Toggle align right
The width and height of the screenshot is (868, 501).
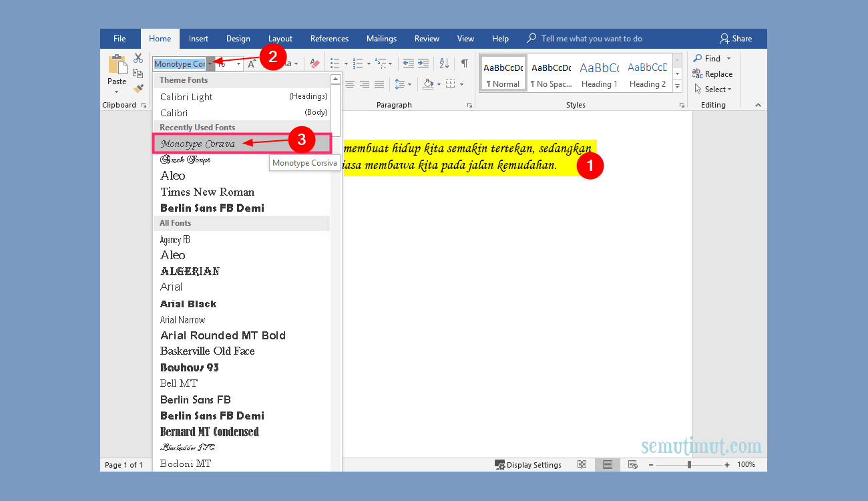pyautogui.click(x=365, y=84)
